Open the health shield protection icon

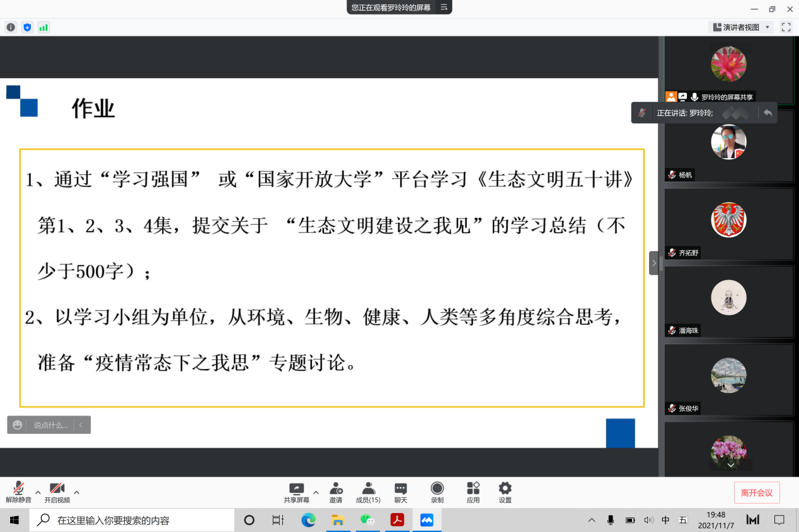click(x=26, y=27)
